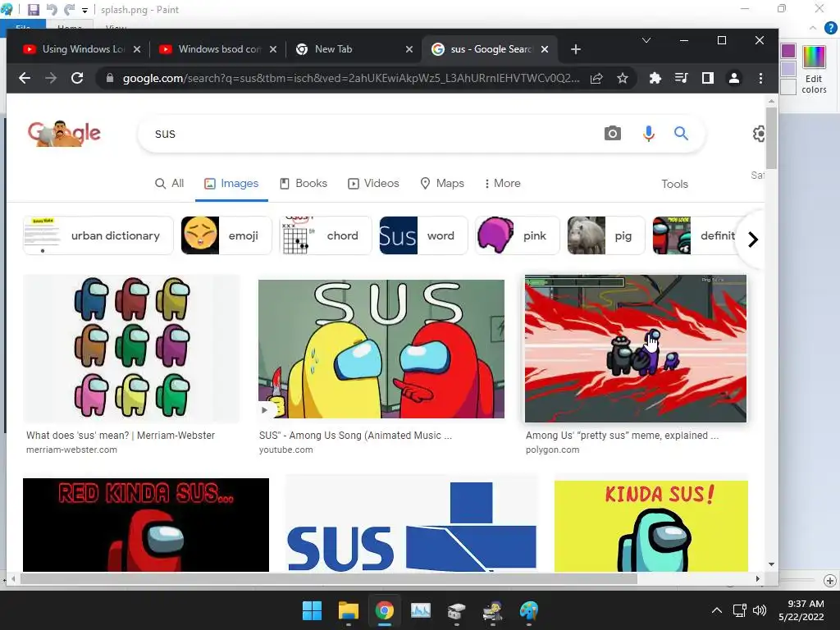Open 'RED KINDA SUS' image
840x630 pixels.
coord(146,525)
